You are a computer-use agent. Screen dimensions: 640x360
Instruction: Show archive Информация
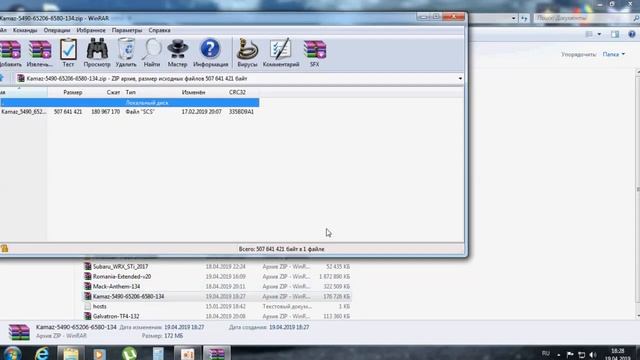pyautogui.click(x=210, y=53)
